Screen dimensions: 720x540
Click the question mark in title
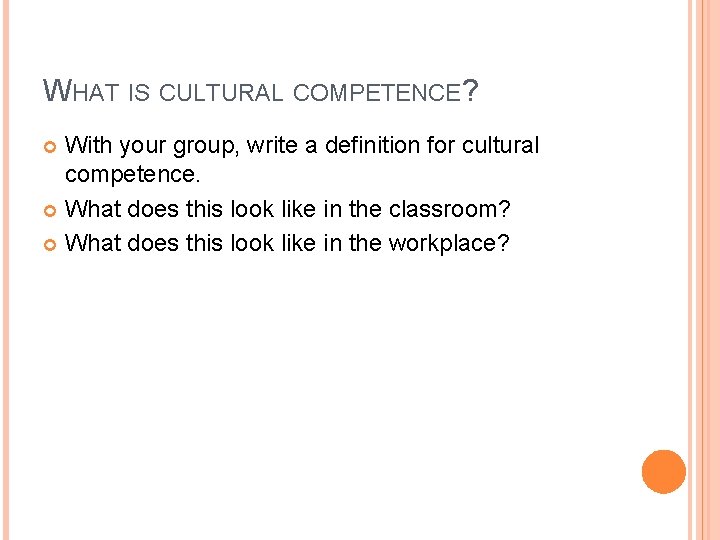[470, 90]
